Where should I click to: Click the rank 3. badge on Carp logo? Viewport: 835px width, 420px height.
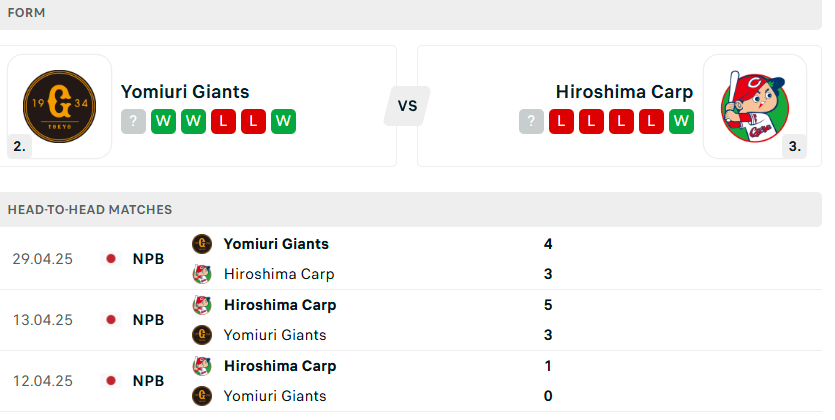(795, 146)
